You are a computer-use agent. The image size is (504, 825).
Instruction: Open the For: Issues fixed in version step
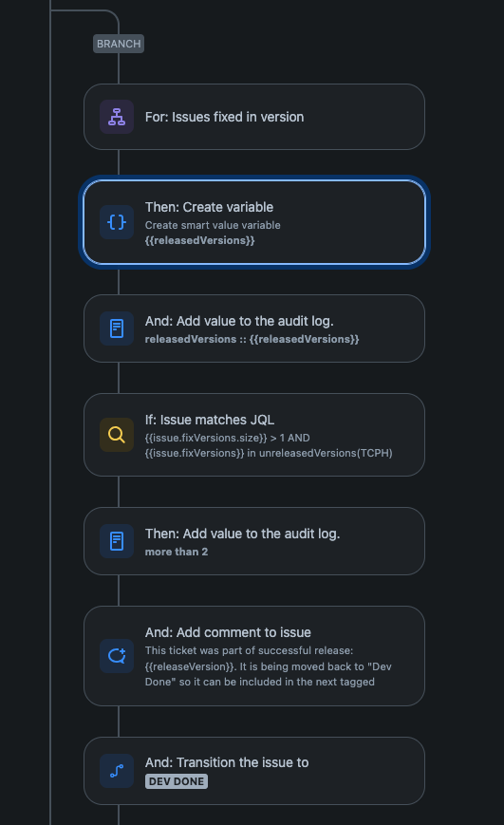coord(254,117)
